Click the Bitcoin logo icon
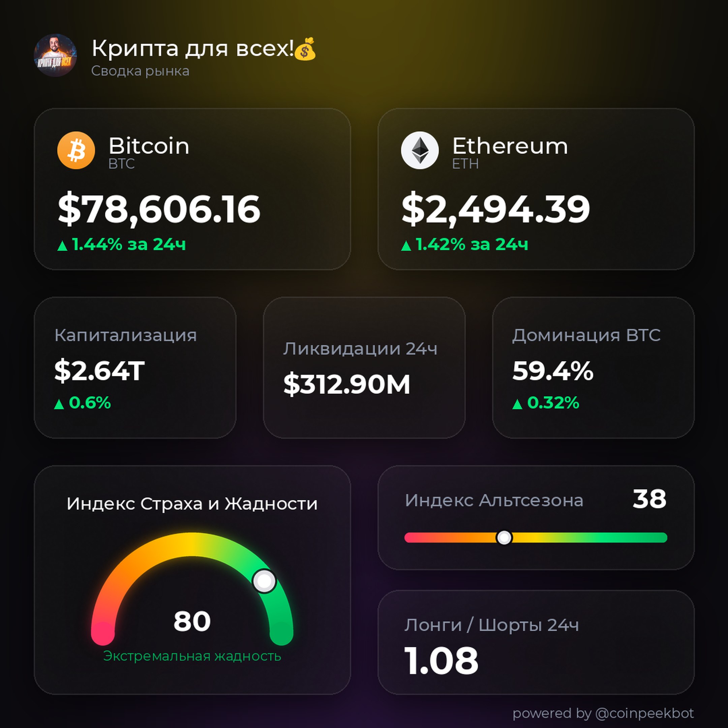 click(76, 150)
